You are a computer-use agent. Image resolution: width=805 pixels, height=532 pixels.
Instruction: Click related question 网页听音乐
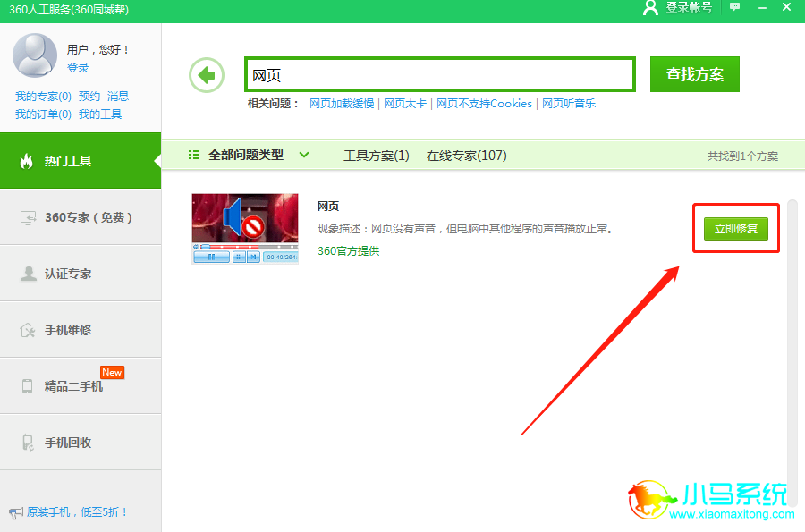569,104
